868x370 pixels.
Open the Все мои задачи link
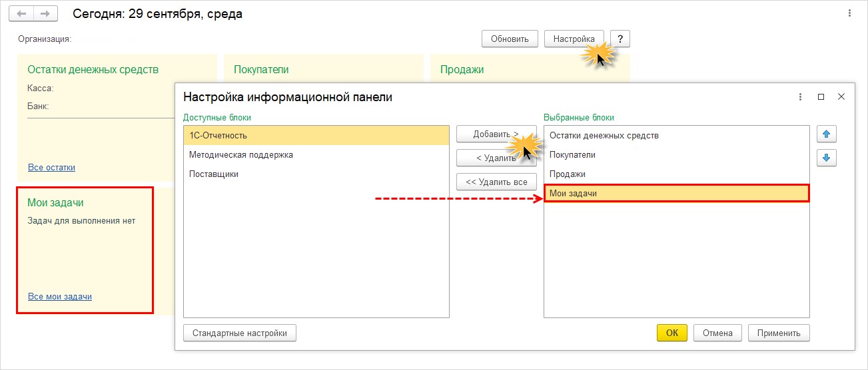click(60, 297)
